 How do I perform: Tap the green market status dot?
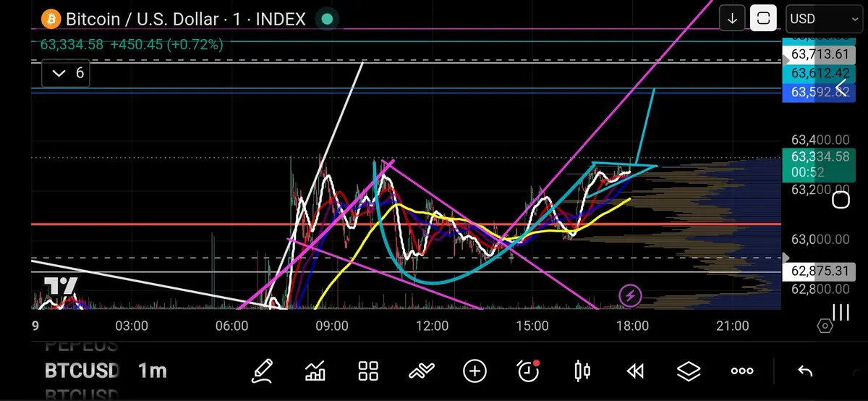pyautogui.click(x=327, y=19)
